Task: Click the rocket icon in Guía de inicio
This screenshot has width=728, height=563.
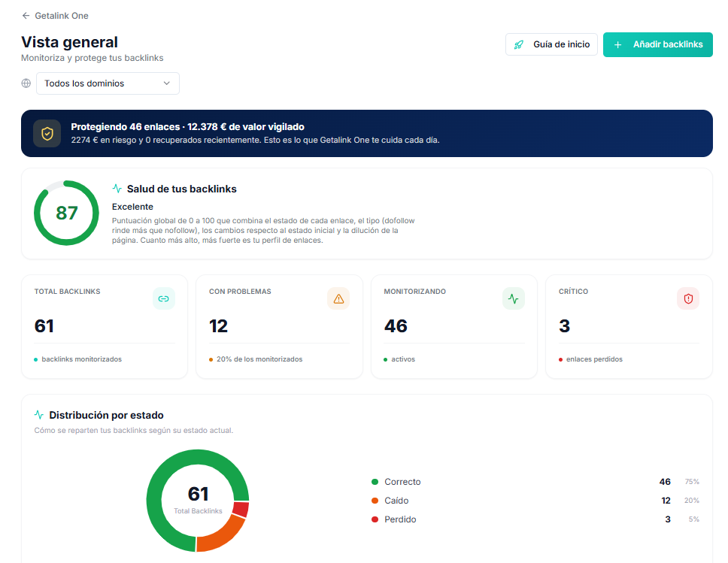Action: coord(519,44)
